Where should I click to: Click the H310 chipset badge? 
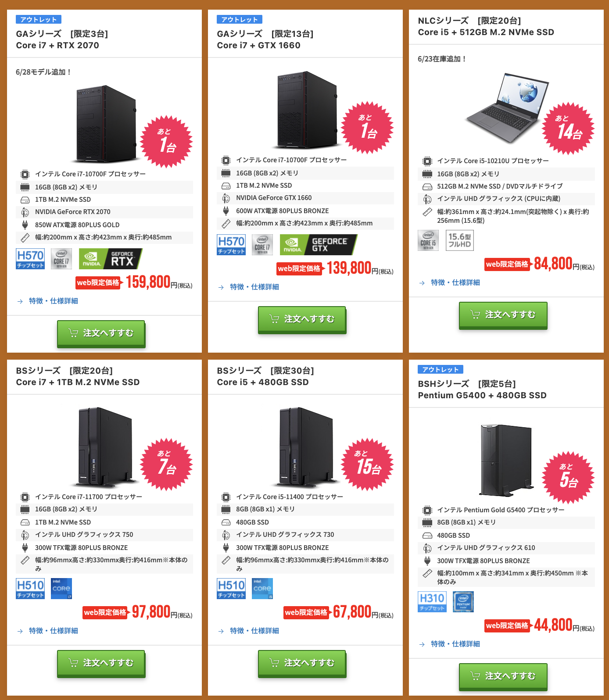click(432, 602)
